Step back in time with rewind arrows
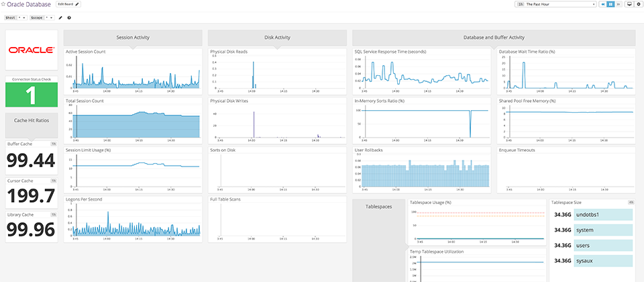 603,4
